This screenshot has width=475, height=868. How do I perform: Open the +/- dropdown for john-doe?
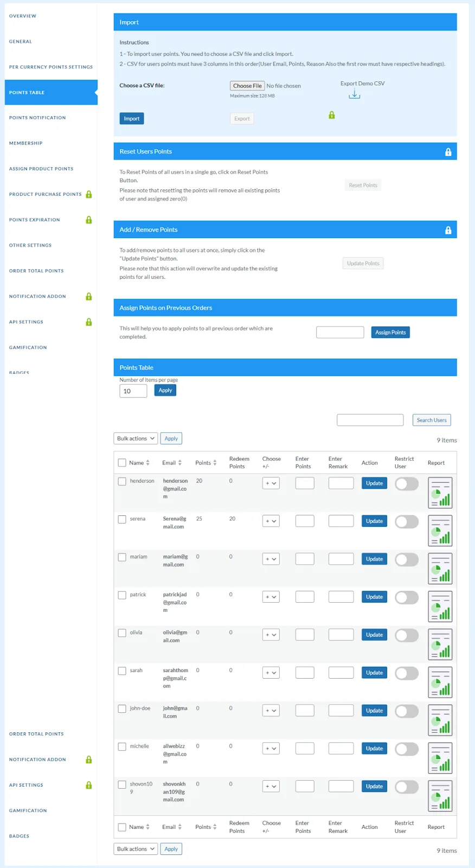(271, 711)
